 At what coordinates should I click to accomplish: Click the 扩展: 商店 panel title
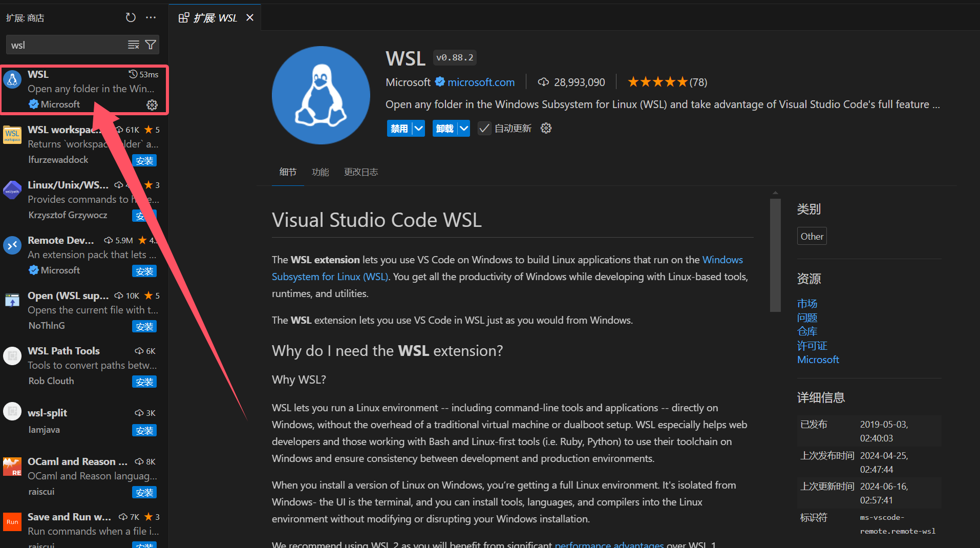point(25,18)
